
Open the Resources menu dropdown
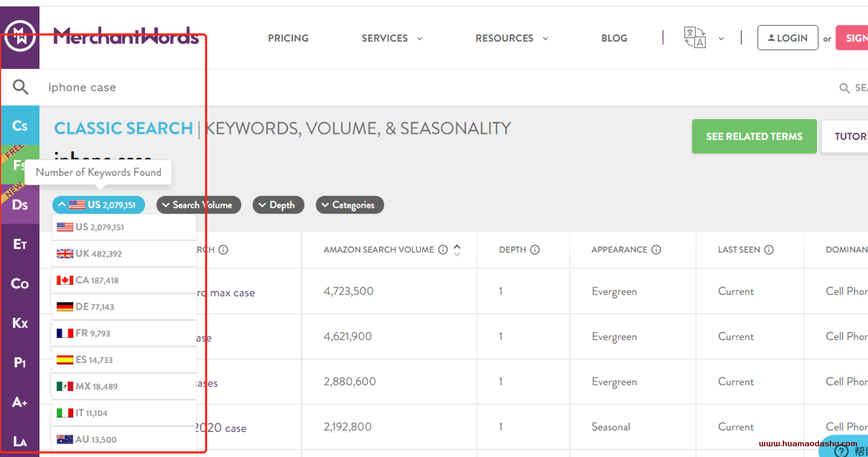(512, 38)
